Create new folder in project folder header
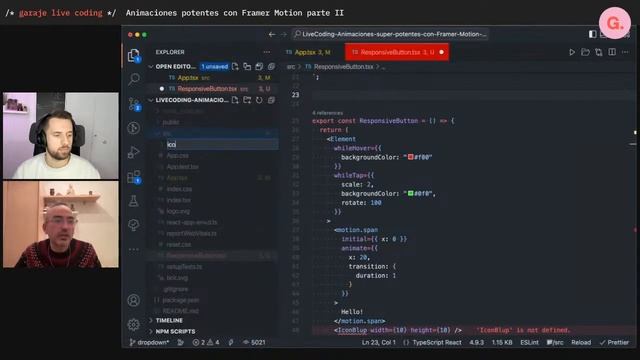640x360 pixels. pos(247,100)
